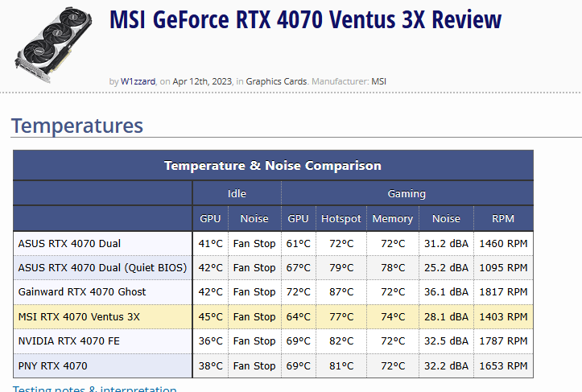Screen dimensions: 582x392
Task: Click the 31.2 dBA noise value
Action: coord(446,244)
